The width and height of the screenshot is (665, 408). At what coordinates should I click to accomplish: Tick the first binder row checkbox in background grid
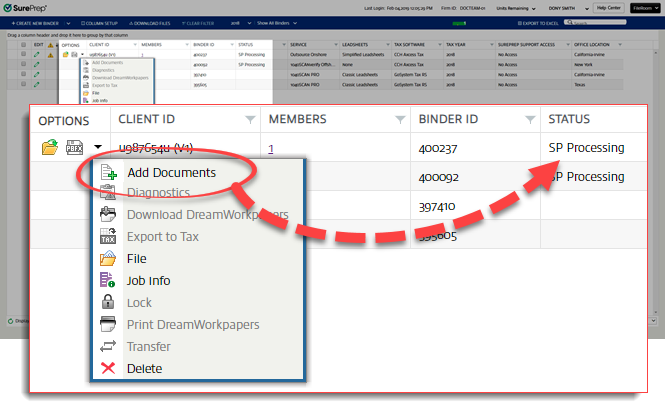pyautogui.click(x=23, y=54)
